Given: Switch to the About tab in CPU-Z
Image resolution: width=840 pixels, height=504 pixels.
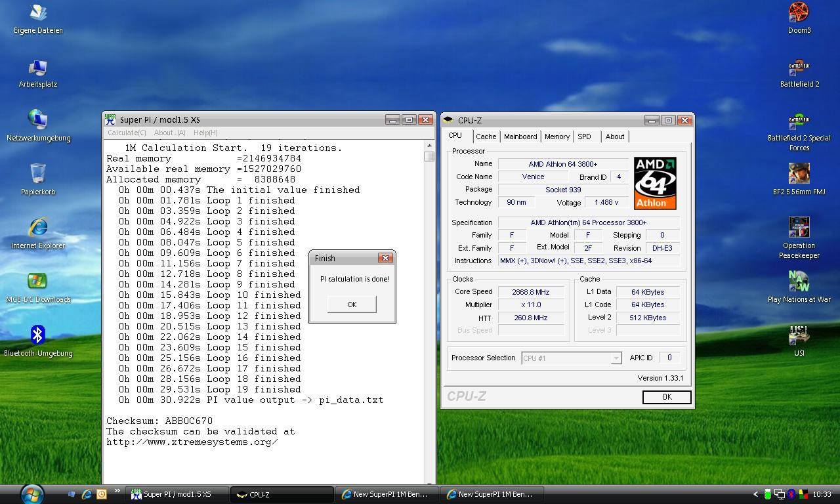Looking at the screenshot, I should [615, 136].
